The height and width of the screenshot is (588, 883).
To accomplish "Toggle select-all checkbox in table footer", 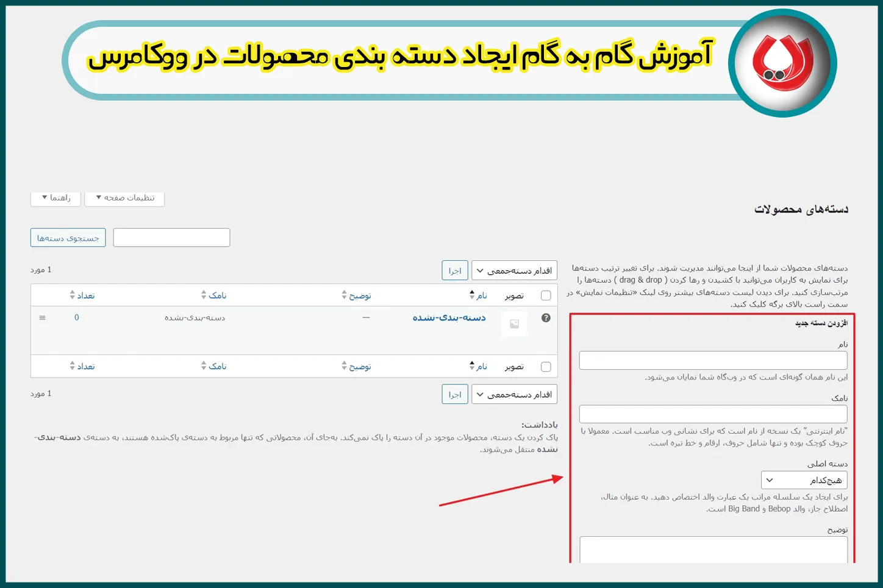I will click(x=546, y=366).
